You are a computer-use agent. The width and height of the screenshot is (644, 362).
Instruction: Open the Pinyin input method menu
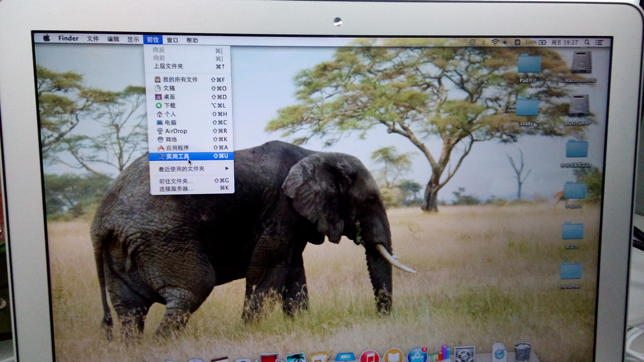click(517, 43)
